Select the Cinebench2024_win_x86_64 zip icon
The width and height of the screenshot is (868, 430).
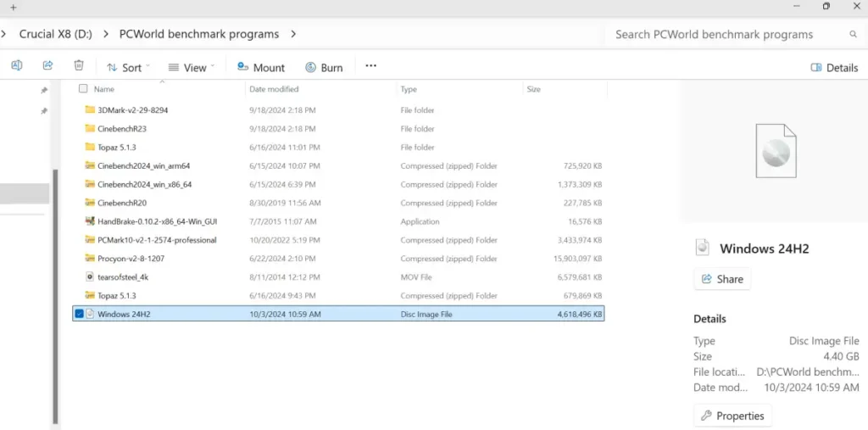pos(90,184)
